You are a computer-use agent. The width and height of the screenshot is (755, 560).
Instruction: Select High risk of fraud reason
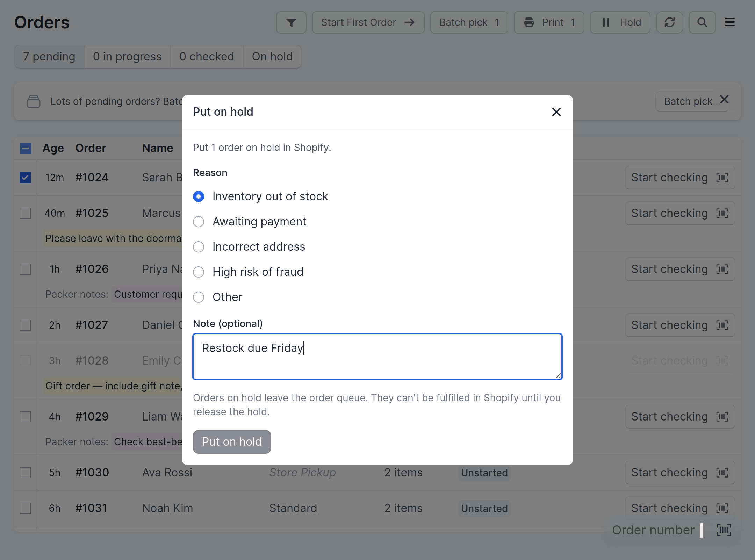tap(199, 272)
